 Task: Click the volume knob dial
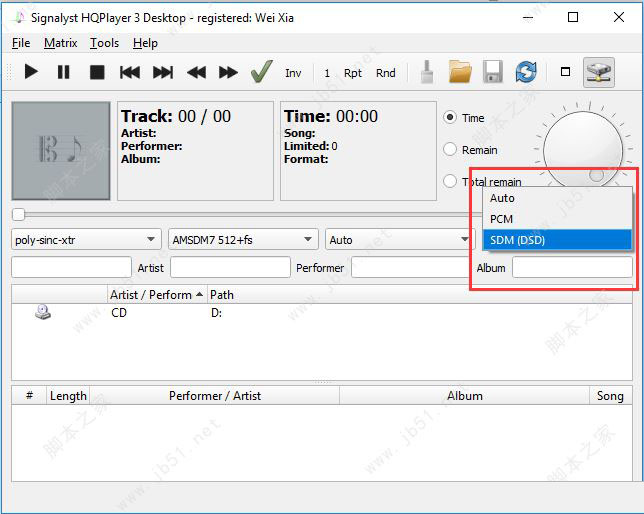tap(583, 150)
